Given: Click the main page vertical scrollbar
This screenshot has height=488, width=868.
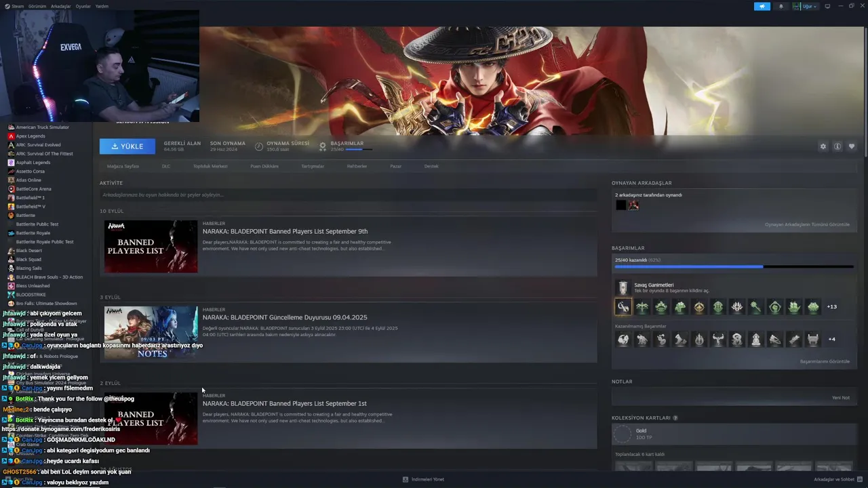Looking at the screenshot, I should pyautogui.click(x=865, y=91).
